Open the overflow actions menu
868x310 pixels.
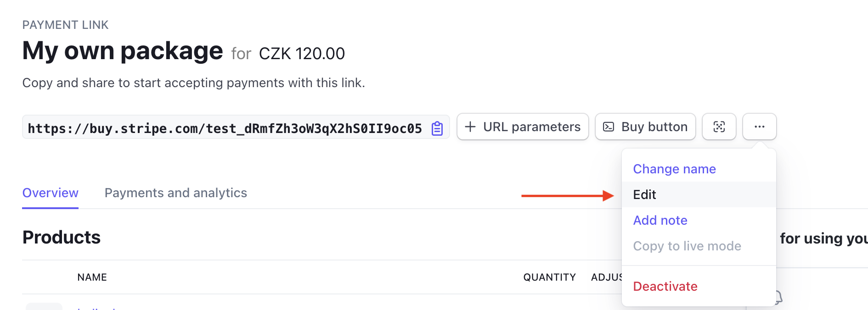(x=759, y=127)
